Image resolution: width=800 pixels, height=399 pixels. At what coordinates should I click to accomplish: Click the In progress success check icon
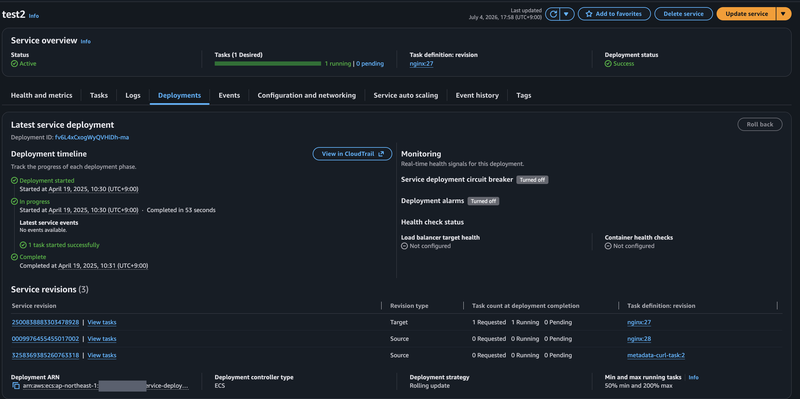coord(14,202)
